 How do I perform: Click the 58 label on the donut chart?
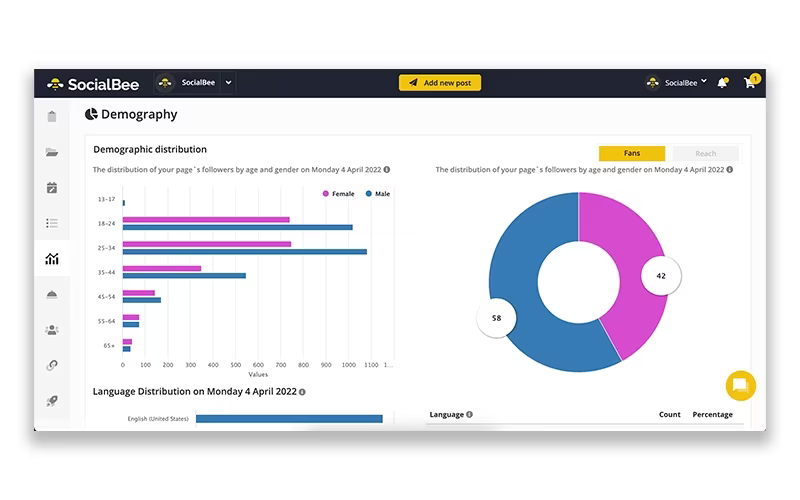496,318
